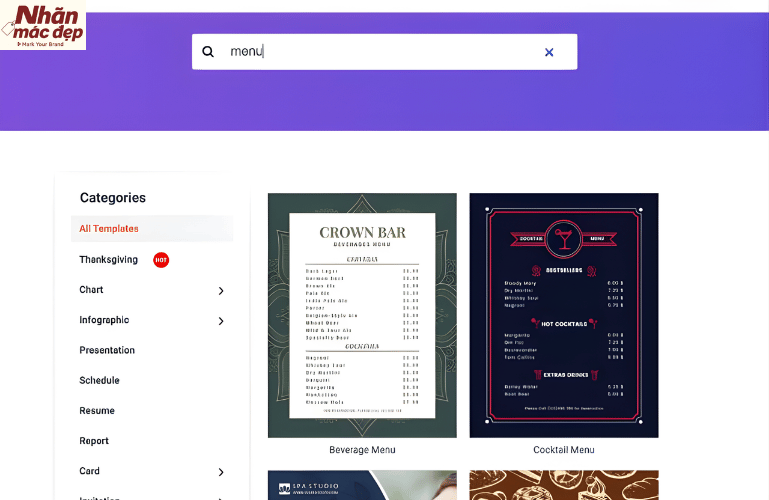This screenshot has height=500, width=769.
Task: Open the Thanksgiving category
Action: pos(108,259)
